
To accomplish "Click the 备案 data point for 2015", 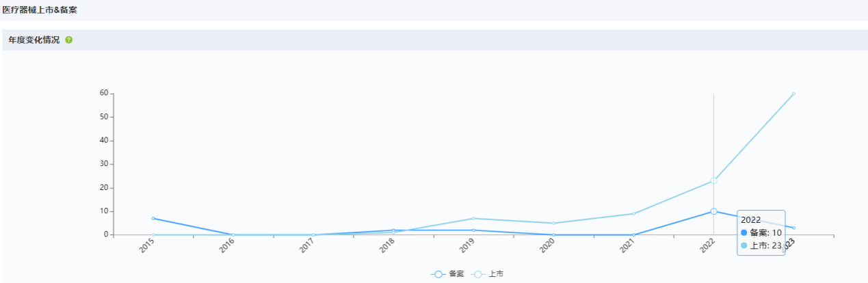I will pyautogui.click(x=153, y=218).
